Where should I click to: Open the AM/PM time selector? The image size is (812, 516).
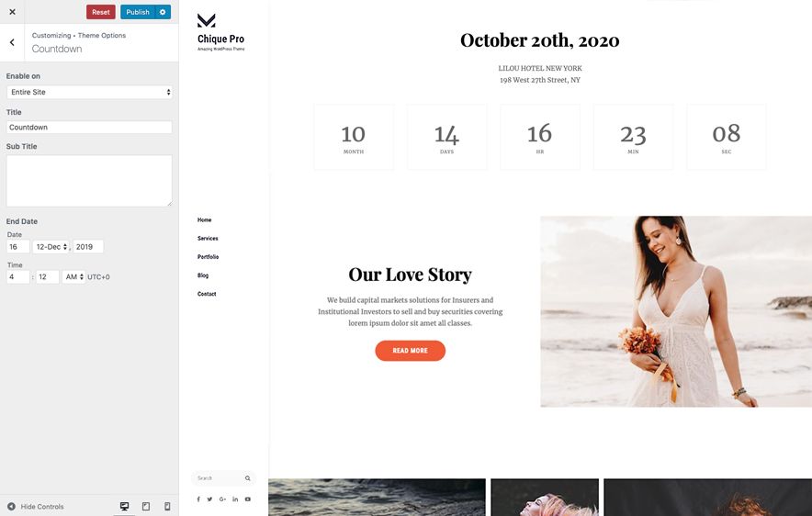[73, 277]
